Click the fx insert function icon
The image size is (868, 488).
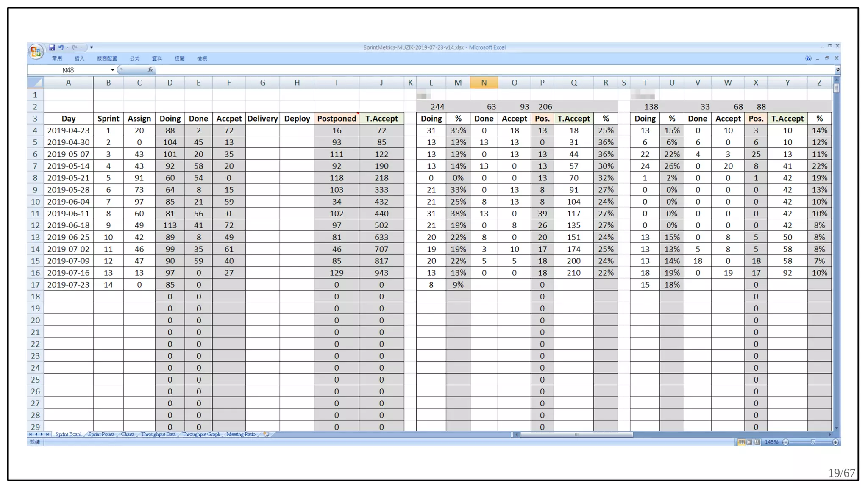coord(150,70)
